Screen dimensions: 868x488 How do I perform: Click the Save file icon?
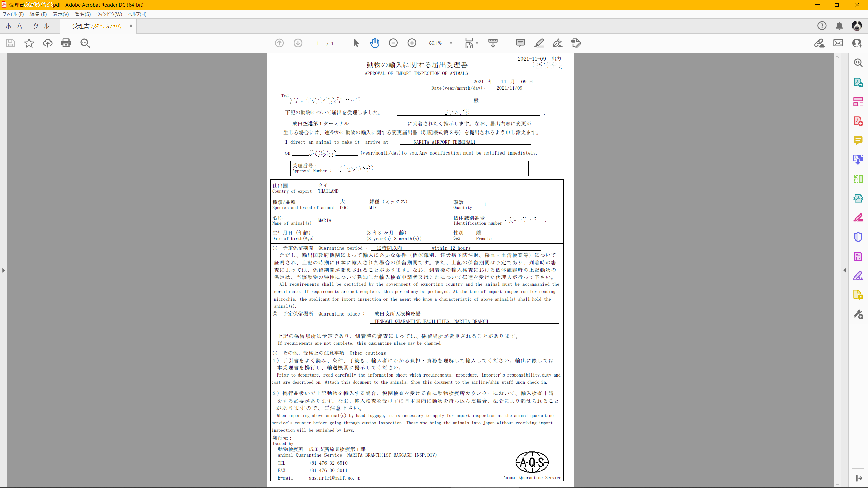coord(11,43)
